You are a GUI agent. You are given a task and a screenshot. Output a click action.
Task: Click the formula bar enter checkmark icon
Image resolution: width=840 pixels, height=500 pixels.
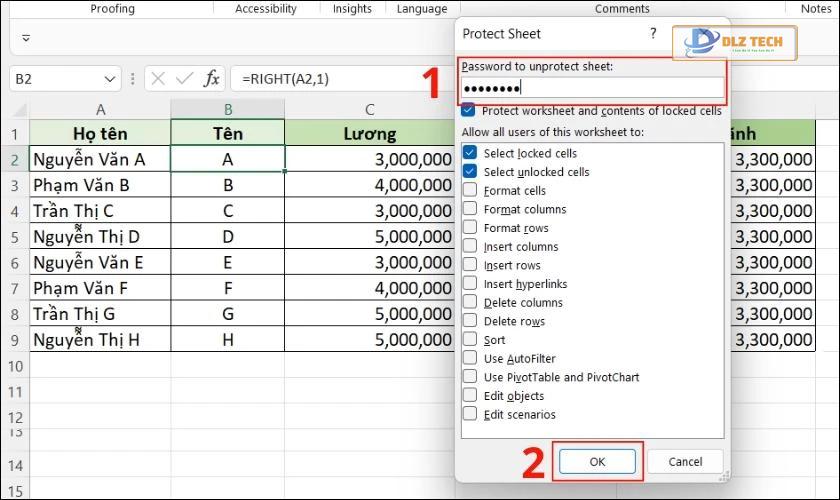184,79
